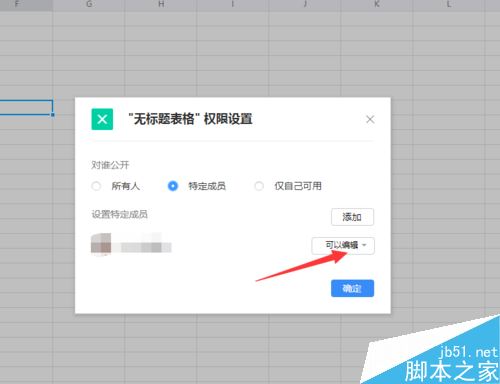Click the 设置特定成员 label
The image size is (500, 384).
[120, 214]
